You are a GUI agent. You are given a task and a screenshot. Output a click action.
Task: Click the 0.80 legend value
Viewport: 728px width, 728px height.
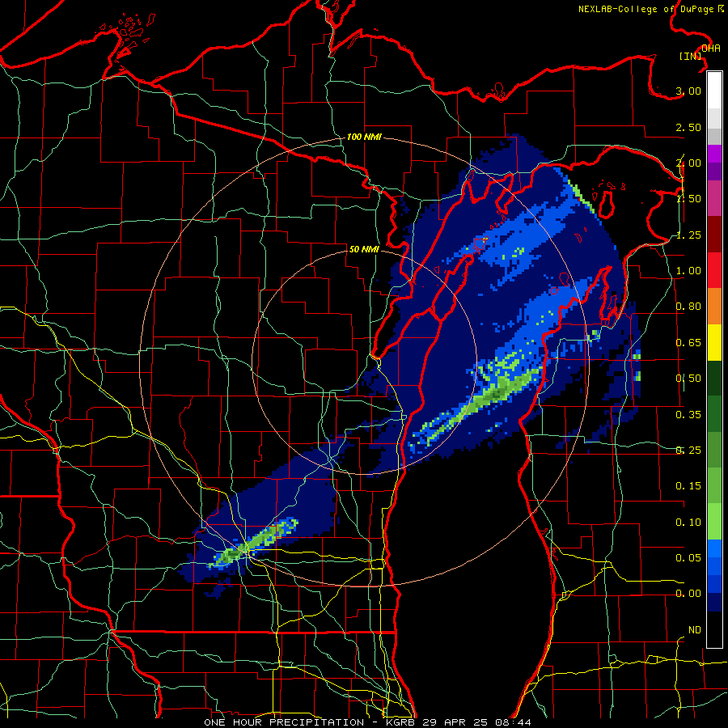(x=688, y=307)
